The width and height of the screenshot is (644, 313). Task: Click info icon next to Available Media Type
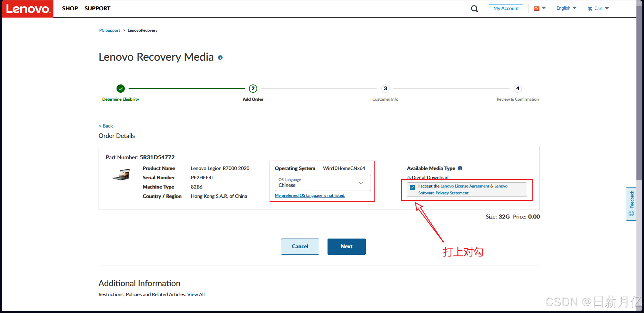[460, 168]
